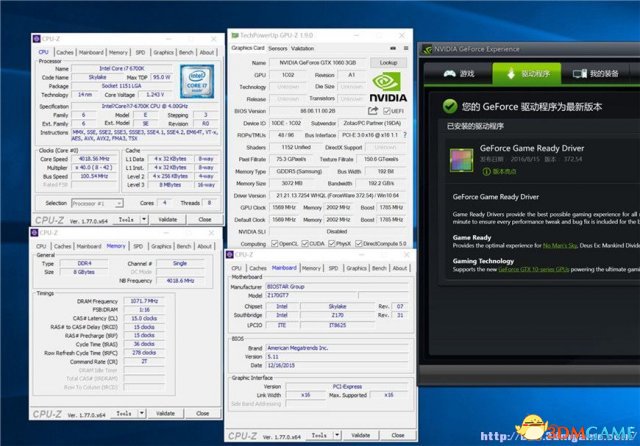The width and height of the screenshot is (640, 446).
Task: Click CPU-Z title icon on processor window
Action: [37, 39]
